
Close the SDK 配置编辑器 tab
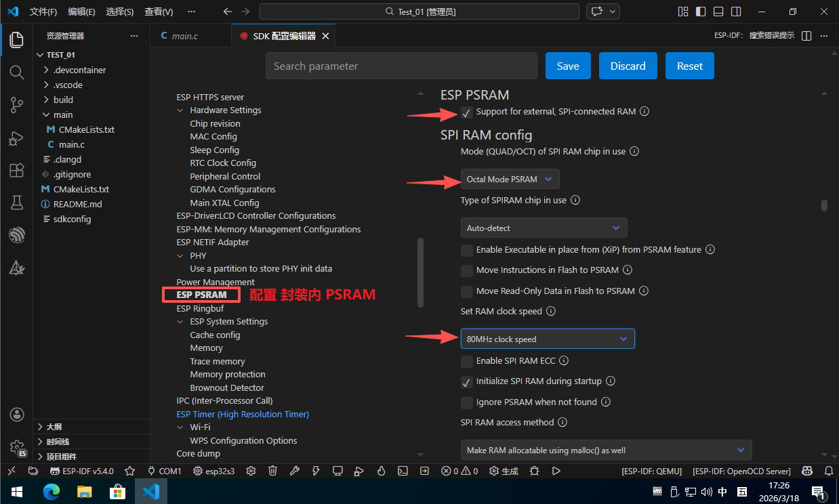325,36
